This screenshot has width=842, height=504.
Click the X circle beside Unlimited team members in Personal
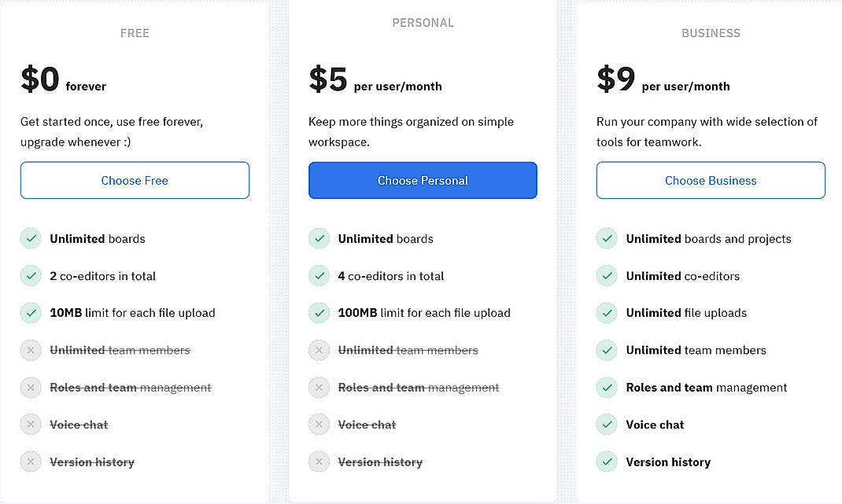[319, 350]
